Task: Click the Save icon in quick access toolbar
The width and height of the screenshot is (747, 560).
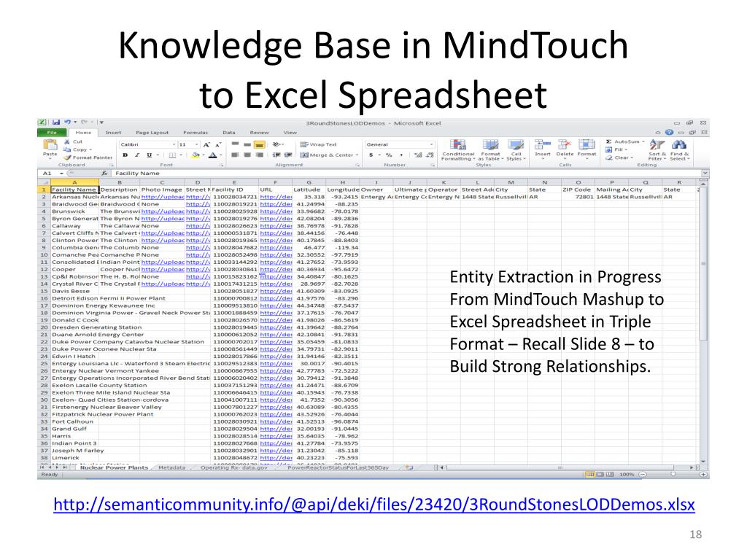Action: 55,122
